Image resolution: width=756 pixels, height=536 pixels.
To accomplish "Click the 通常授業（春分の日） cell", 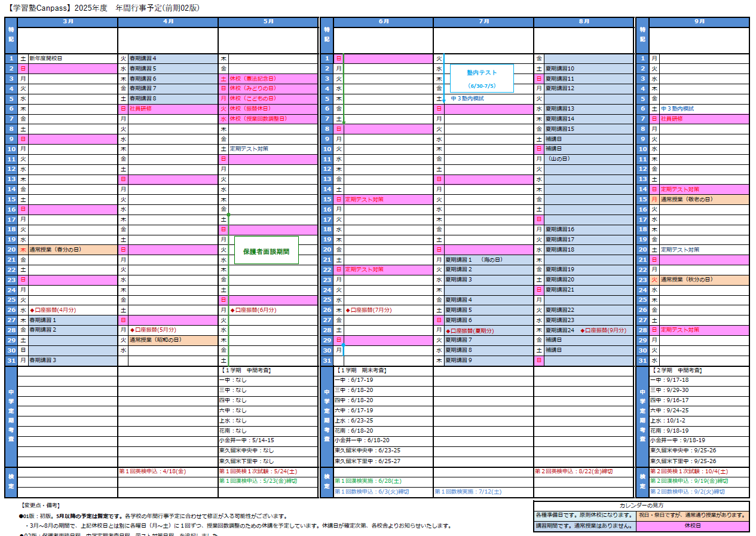I will (x=72, y=250).
